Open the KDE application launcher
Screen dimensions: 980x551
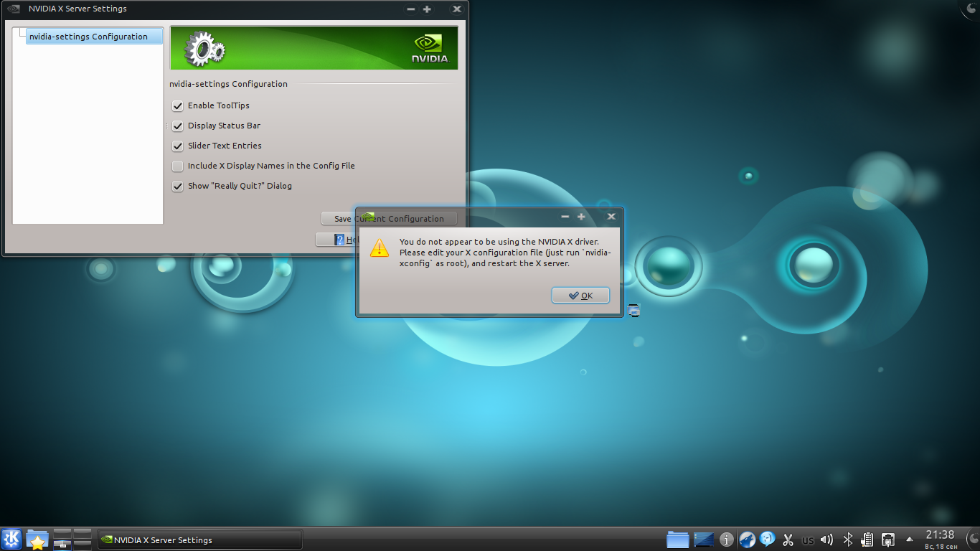click(11, 540)
